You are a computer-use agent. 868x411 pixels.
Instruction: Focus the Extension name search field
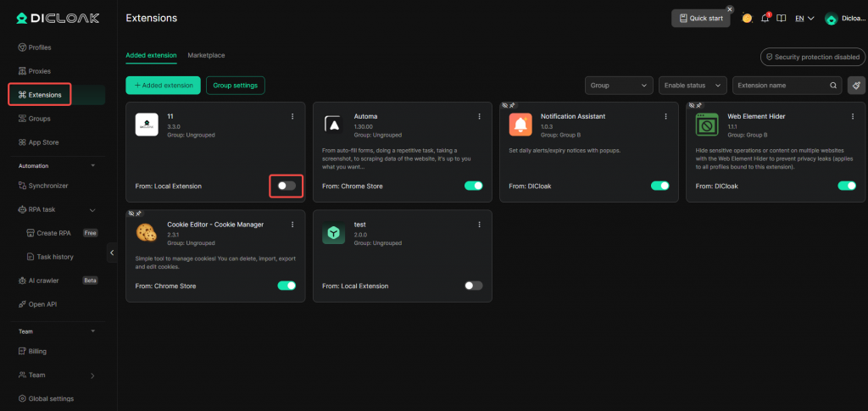pyautogui.click(x=780, y=86)
